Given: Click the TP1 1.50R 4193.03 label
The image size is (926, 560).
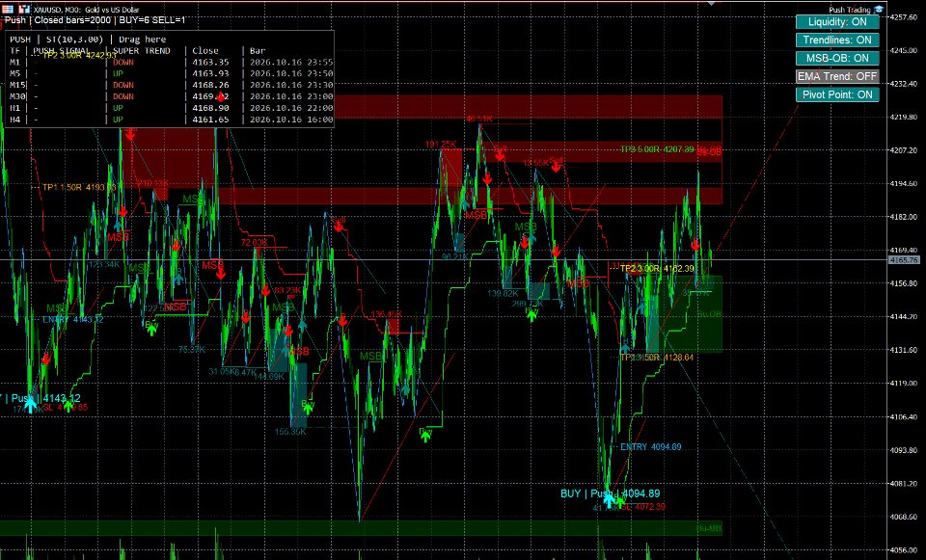Looking at the screenshot, I should pyautogui.click(x=79, y=188).
